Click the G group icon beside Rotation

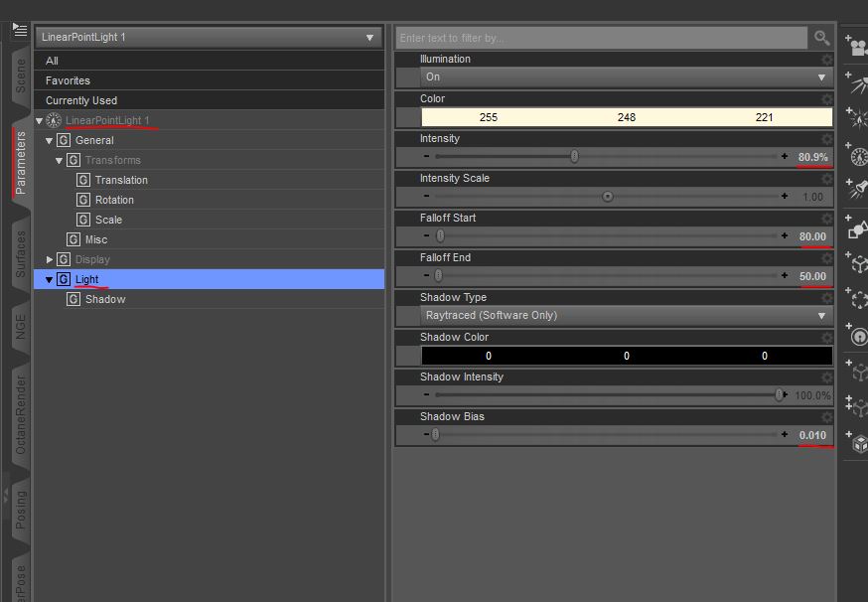pyautogui.click(x=83, y=200)
